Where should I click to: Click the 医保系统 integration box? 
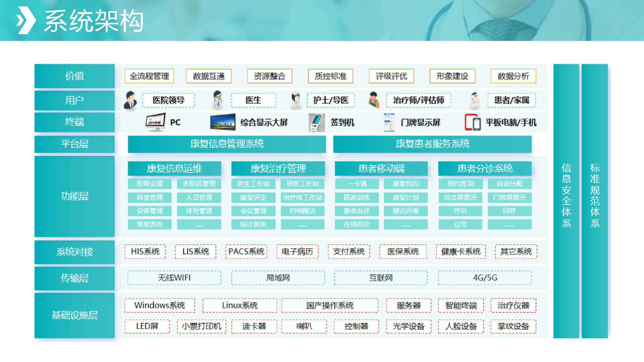403,252
